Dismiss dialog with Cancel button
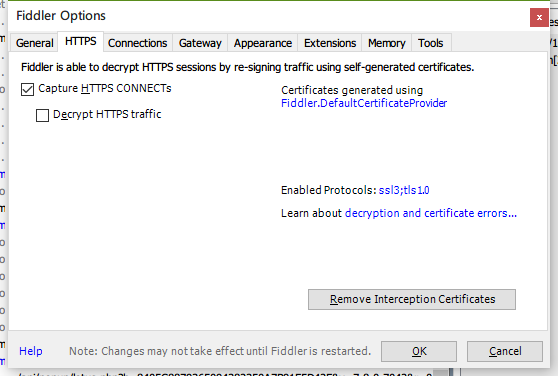 pos(505,351)
